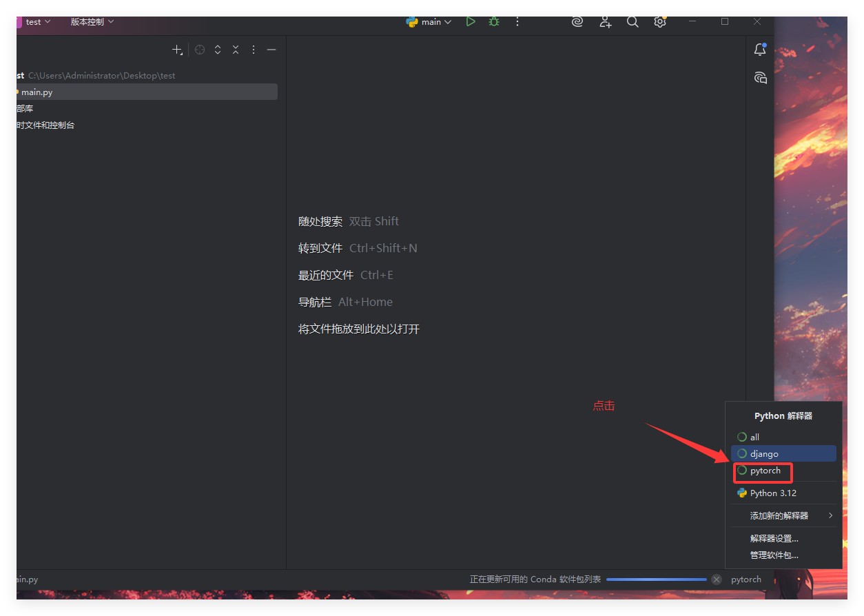The width and height of the screenshot is (864, 616).
Task: Open version control dropdown
Action: tap(92, 22)
